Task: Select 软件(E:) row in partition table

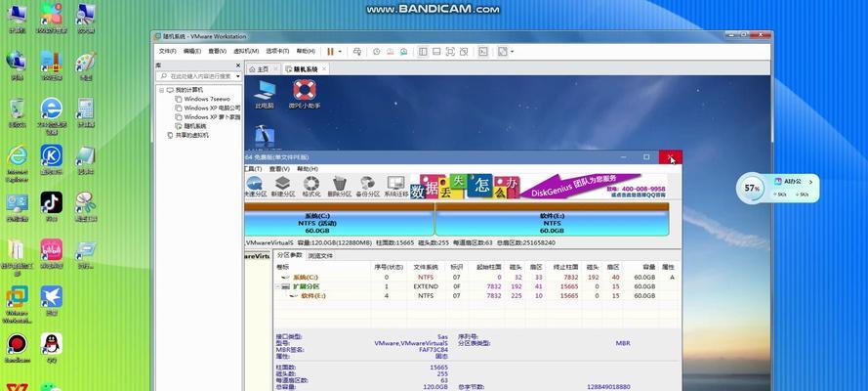Action: click(x=476, y=296)
